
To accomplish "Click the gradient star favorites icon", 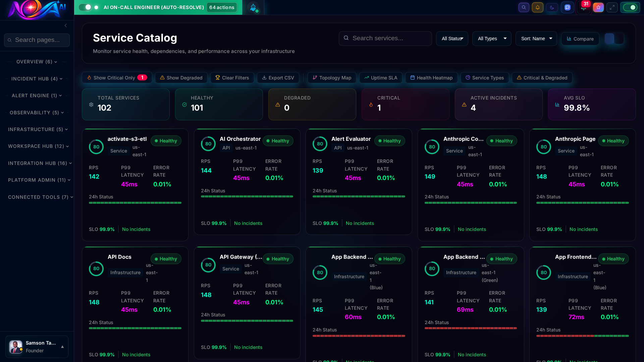I will [x=598, y=7].
